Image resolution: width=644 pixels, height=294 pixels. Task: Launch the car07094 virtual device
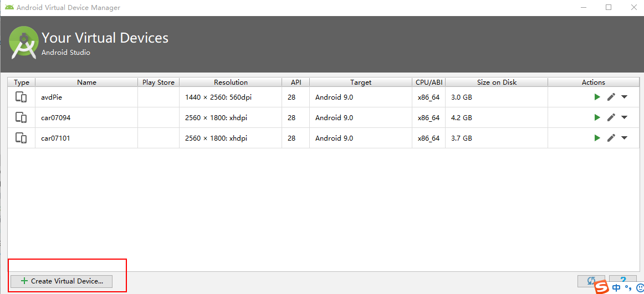597,117
